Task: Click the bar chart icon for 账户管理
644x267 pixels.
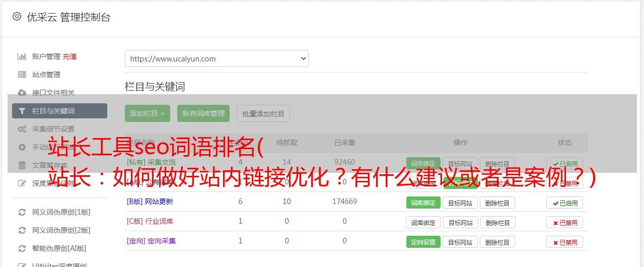Action: click(x=22, y=56)
